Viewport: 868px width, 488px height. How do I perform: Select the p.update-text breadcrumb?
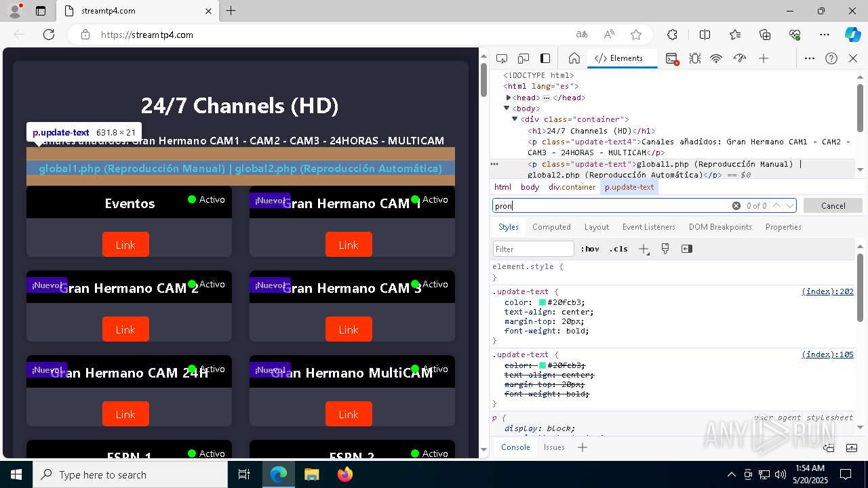click(629, 187)
